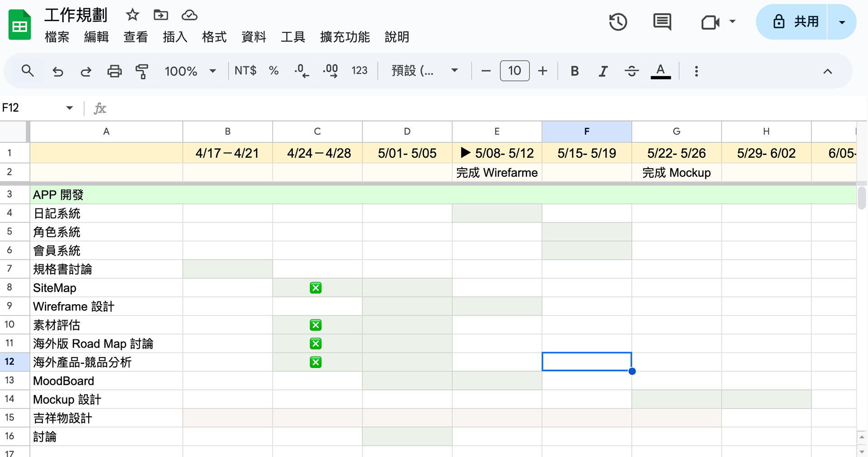Toggle the 海外產品-競品分析 row checkbox
Screen dimensions: 868x457
316,362
